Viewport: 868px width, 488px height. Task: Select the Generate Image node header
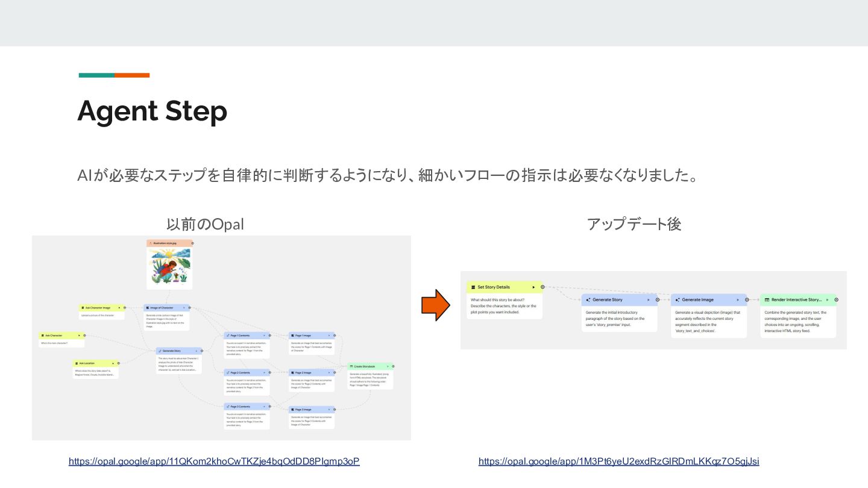(x=709, y=299)
